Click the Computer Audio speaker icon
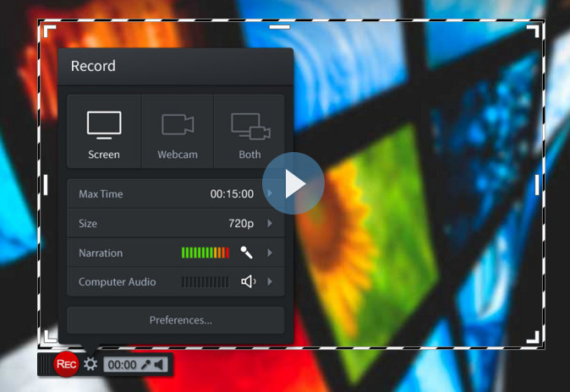570x392 pixels. (249, 281)
